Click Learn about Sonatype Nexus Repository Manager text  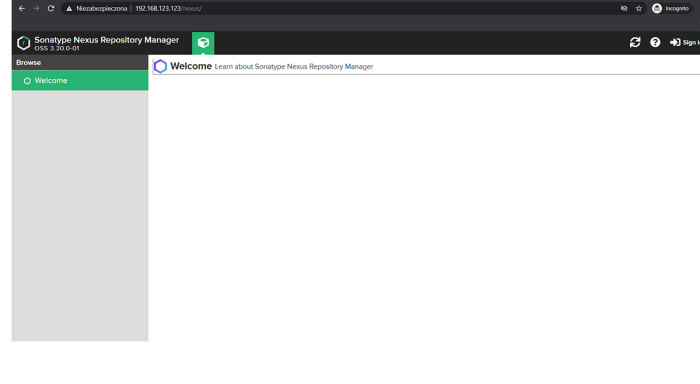click(x=294, y=67)
